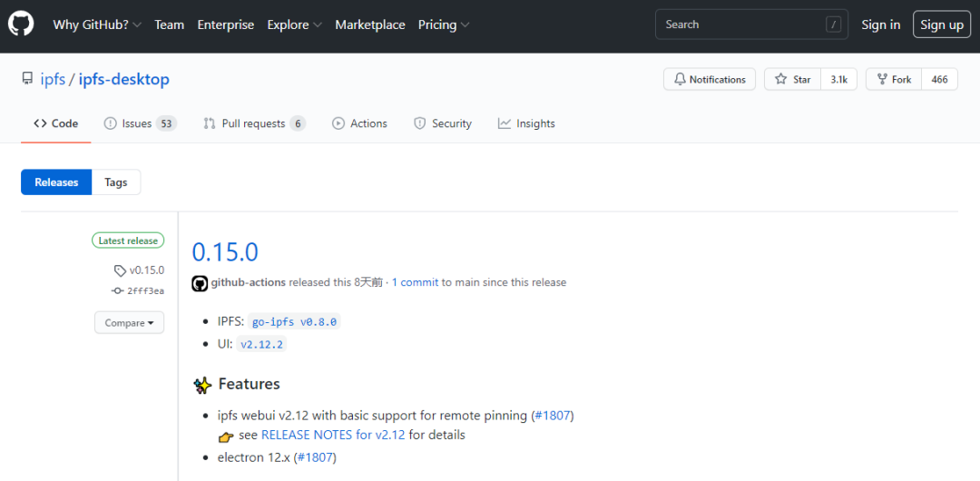Click the Notifications bell button

tap(710, 80)
